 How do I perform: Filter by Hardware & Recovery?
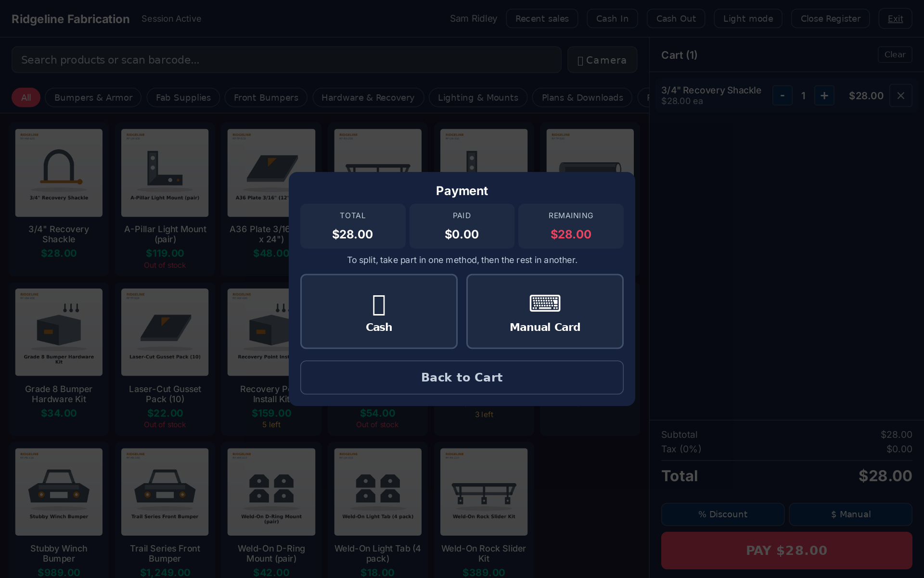[368, 98]
